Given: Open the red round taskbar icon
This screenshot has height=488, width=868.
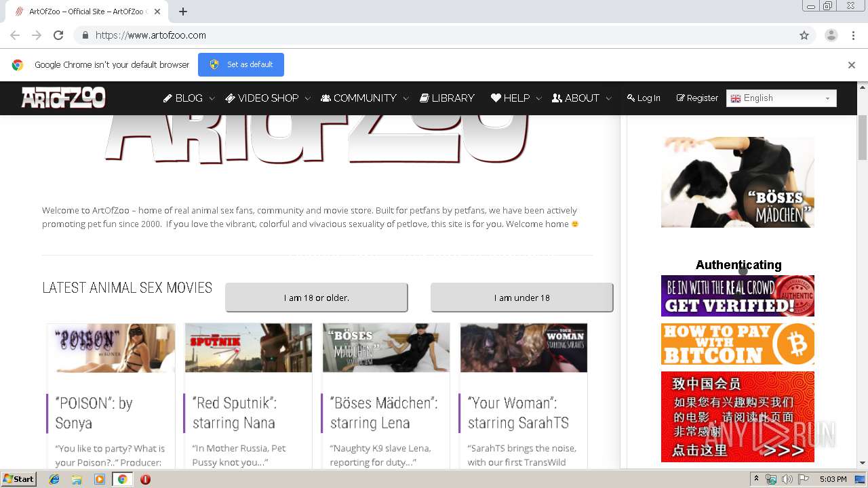Looking at the screenshot, I should tap(145, 479).
